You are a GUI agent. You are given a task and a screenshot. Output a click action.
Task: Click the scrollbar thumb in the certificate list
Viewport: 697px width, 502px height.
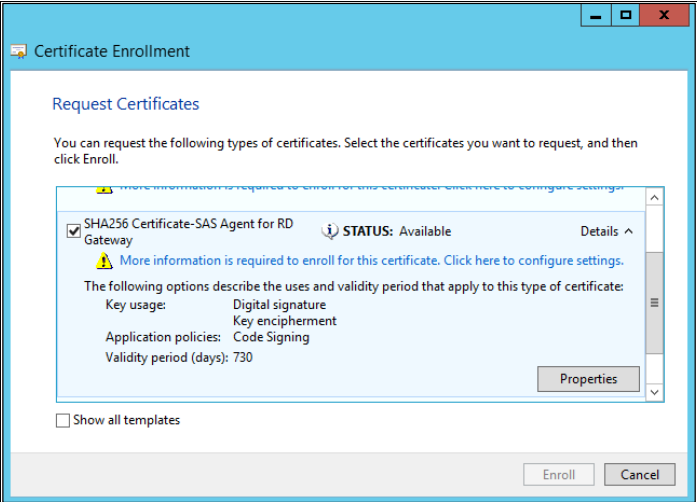[654, 303]
